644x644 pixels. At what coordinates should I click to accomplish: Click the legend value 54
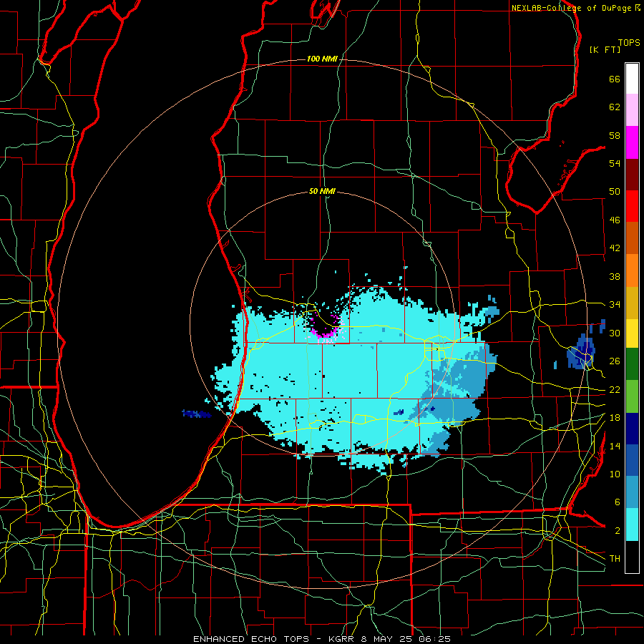(615, 163)
